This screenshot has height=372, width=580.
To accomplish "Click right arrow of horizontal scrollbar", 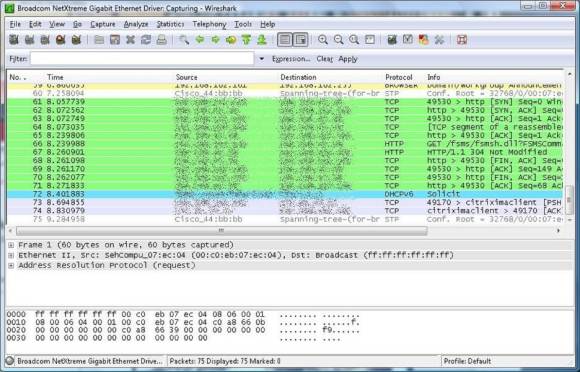I will [x=558, y=231].
